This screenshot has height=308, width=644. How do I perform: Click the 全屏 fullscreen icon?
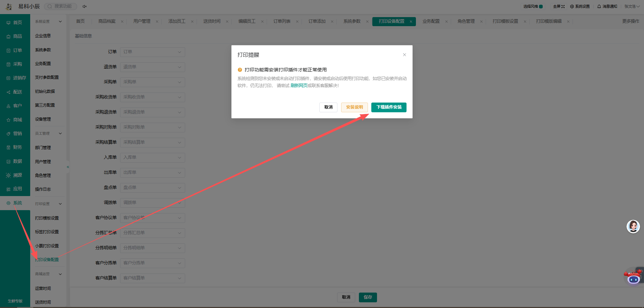(x=563, y=6)
